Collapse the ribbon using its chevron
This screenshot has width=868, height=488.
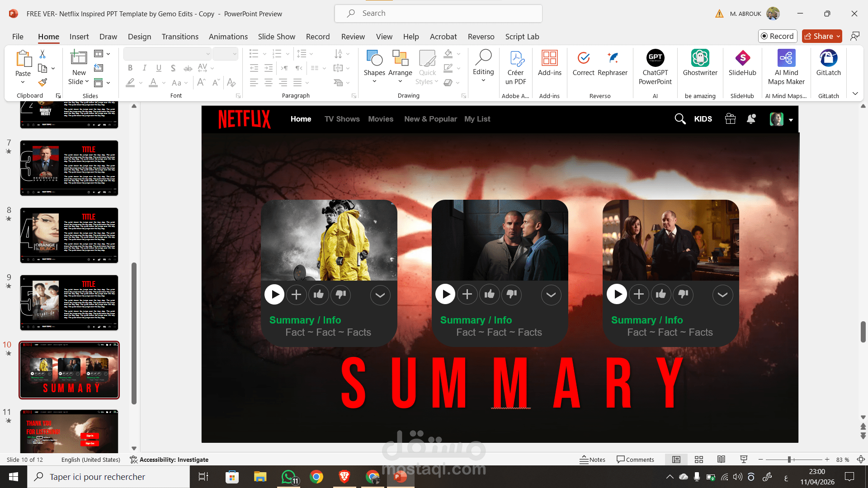pos(855,94)
